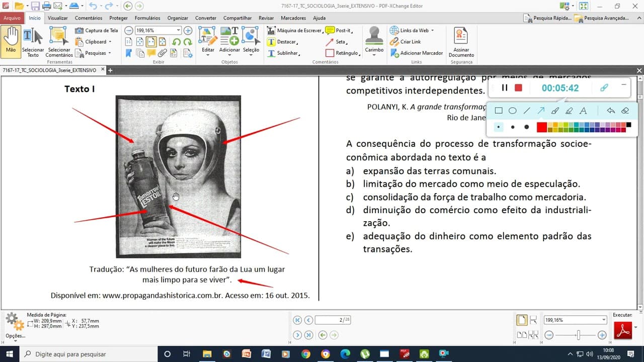Open Pesquisa Rápida search
The image size is (644, 362).
point(547,18)
